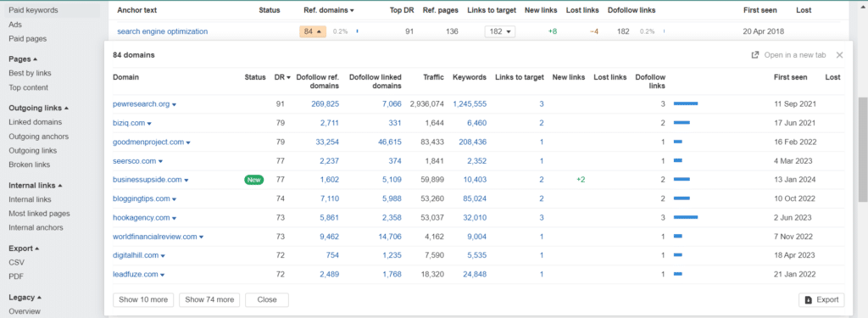Click the +8 new links value
The image size is (868, 318).
tap(553, 31)
